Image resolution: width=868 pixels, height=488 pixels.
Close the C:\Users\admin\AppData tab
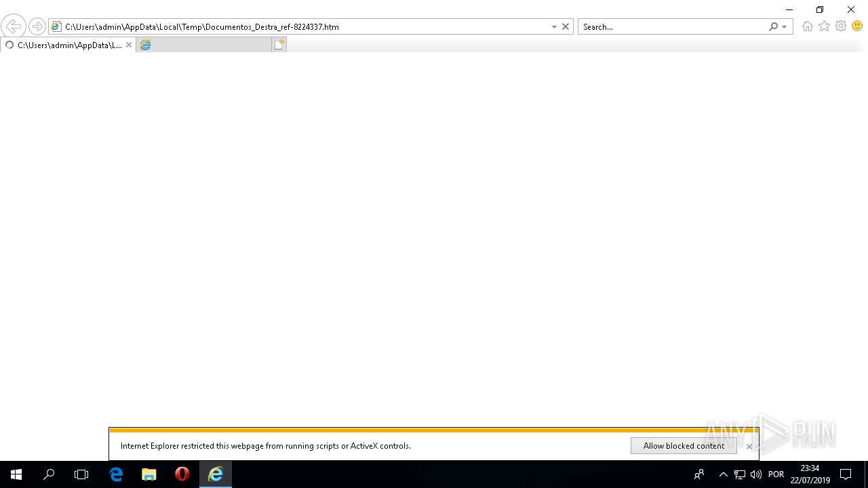(x=129, y=45)
